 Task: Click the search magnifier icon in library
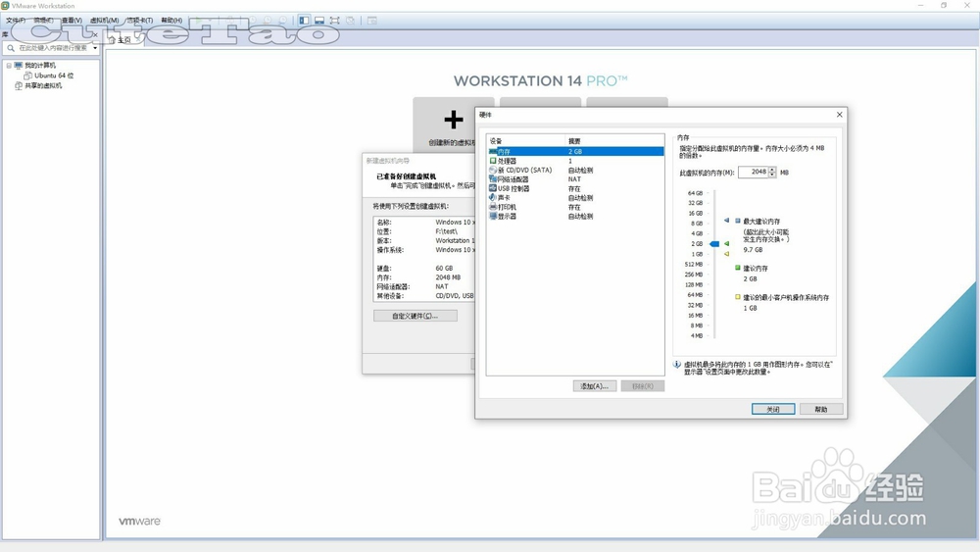click(x=11, y=47)
